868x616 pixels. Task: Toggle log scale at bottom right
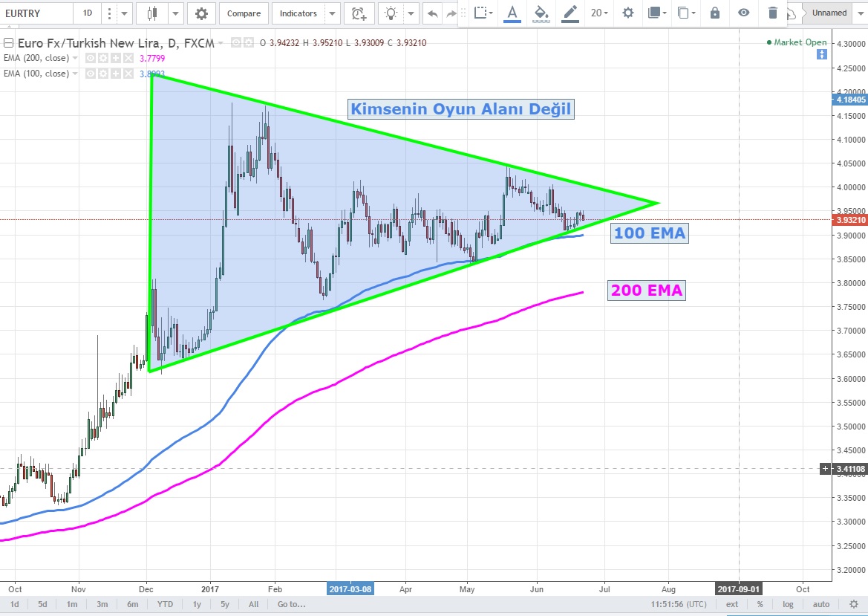[x=788, y=604]
